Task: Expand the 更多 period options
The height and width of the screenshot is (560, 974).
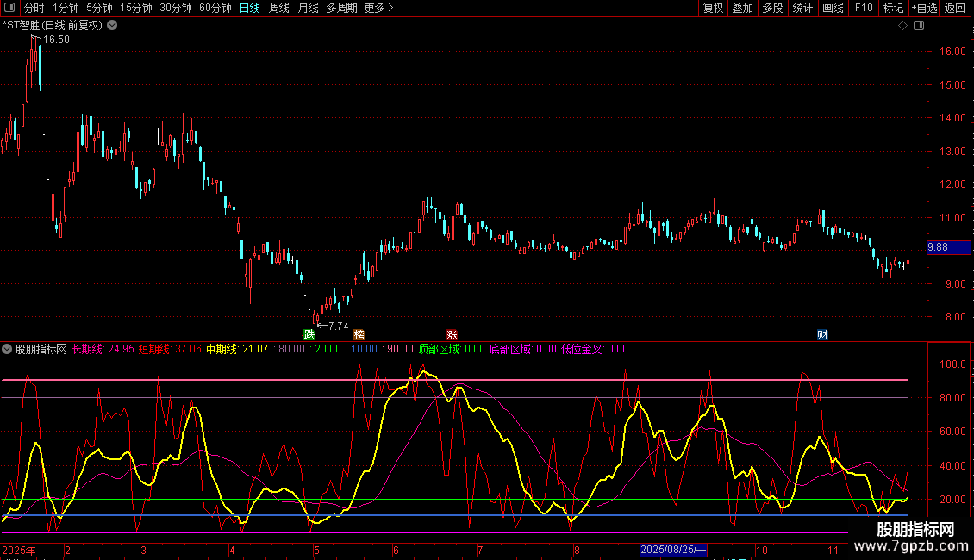Action: click(378, 8)
